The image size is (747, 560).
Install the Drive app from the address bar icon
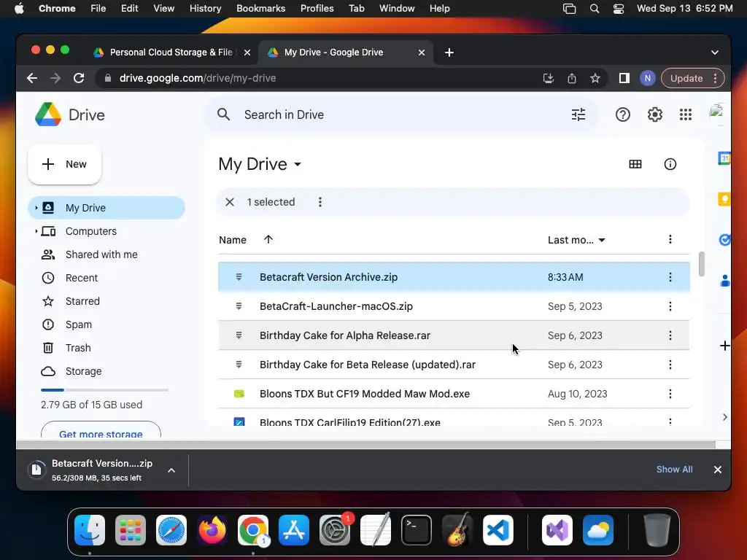[549, 78]
